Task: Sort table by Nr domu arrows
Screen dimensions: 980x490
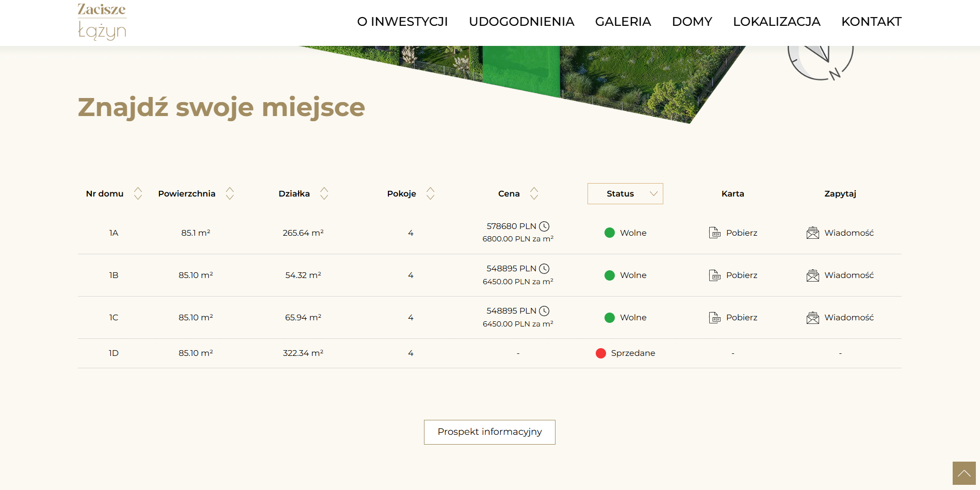Action: [138, 193]
